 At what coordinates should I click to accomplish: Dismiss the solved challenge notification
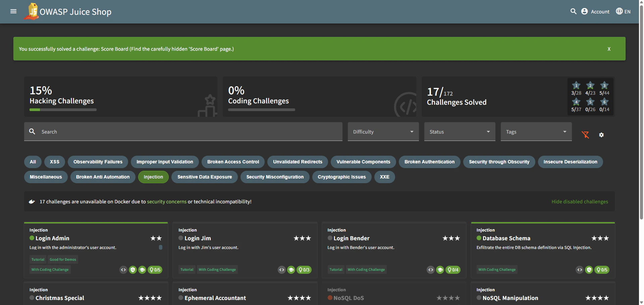609,49
